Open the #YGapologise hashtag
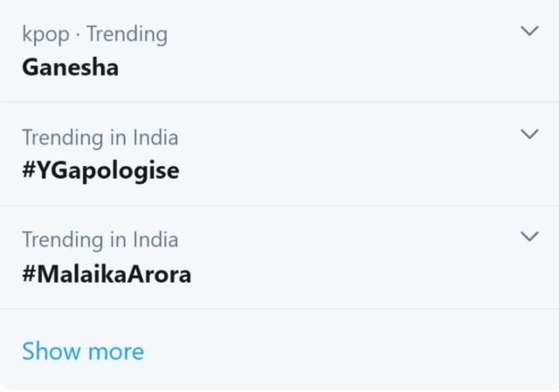The width and height of the screenshot is (559, 392). tap(100, 169)
